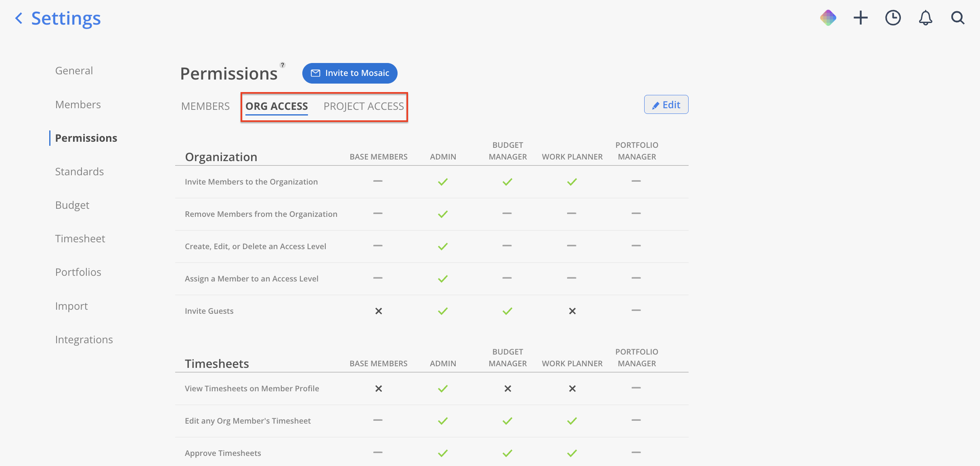
Task: Select the ORG ACCESS tab
Action: coord(276,106)
